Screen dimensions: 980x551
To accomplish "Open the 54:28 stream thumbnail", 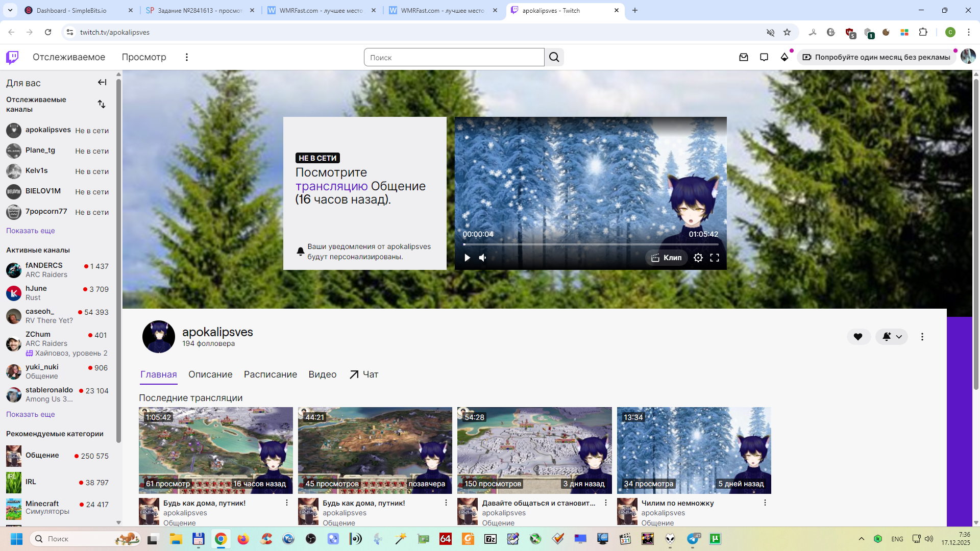I will [x=534, y=450].
